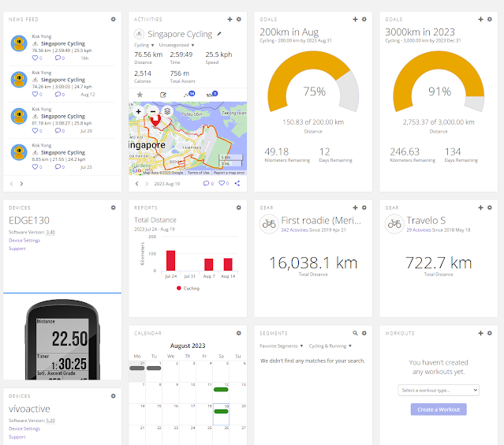Open settings gear of 200km in Aug goal
Viewport: 504px width, 445px height.
click(x=364, y=19)
